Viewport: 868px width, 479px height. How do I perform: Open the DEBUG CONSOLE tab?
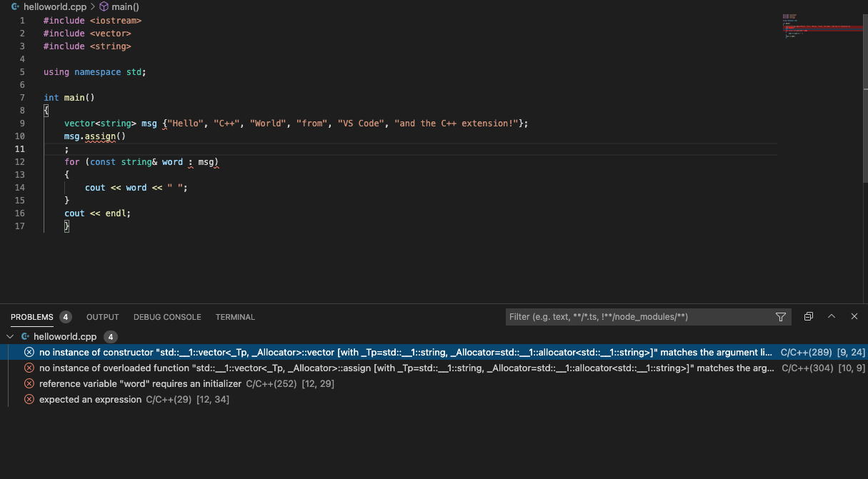167,317
